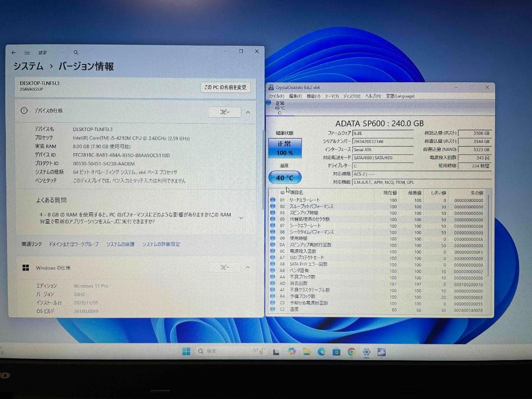Screen dimensions: 532x399
Task: Click the この PC の名前を変更 button
Action: (x=225, y=87)
